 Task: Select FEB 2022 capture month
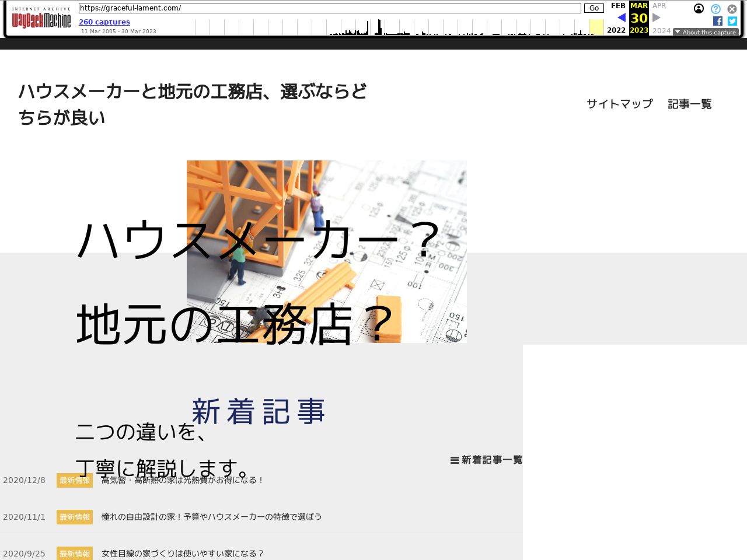(x=617, y=6)
